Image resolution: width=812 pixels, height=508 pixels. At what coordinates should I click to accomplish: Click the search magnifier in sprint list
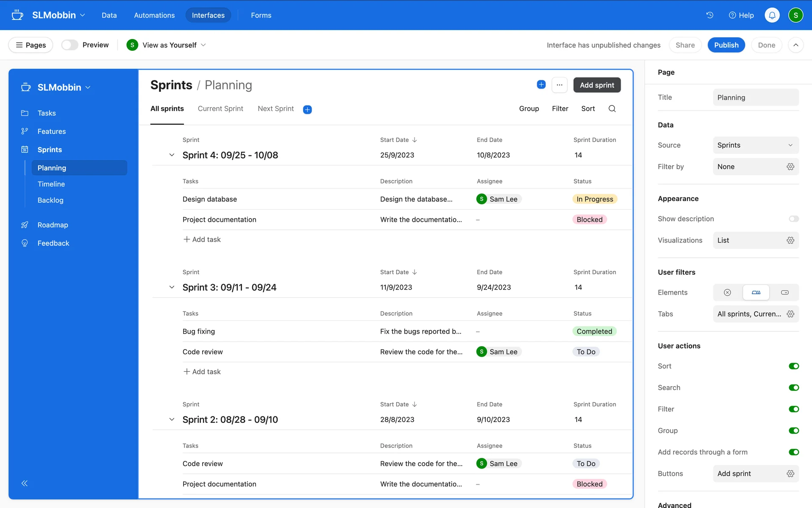(612, 109)
